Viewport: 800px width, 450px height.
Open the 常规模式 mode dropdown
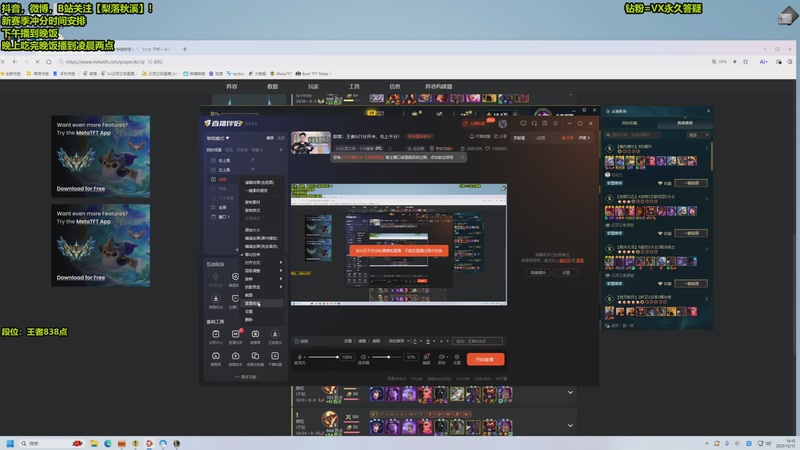click(218, 138)
